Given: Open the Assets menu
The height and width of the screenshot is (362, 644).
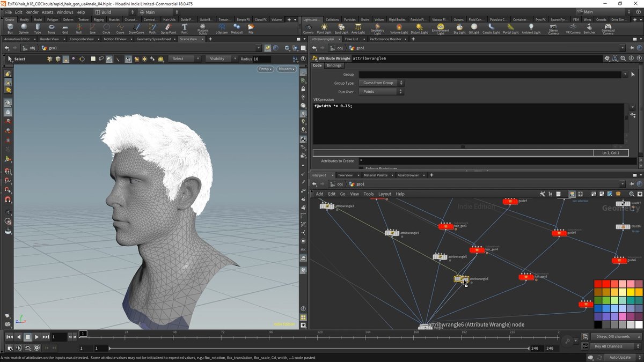Looking at the screenshot, I should click(x=47, y=12).
